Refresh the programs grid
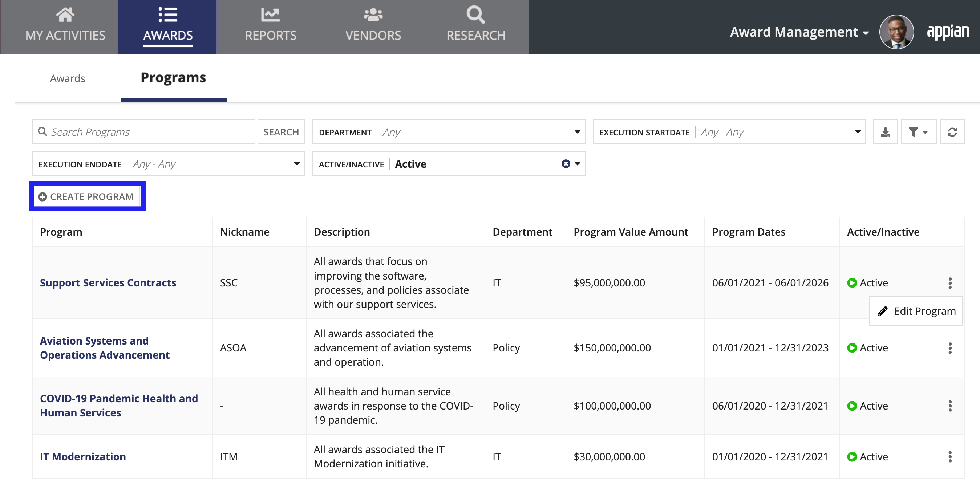Image resolution: width=980 pixels, height=480 pixels. [952, 132]
